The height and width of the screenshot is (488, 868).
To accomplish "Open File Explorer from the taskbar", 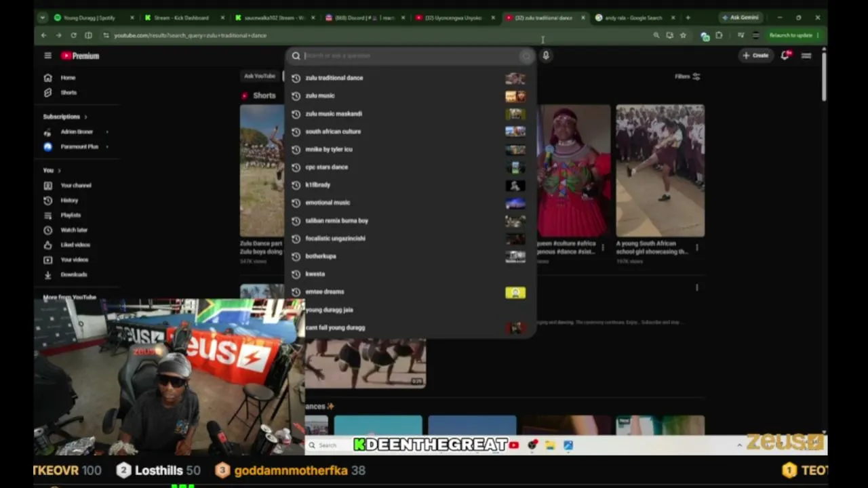I will click(550, 445).
